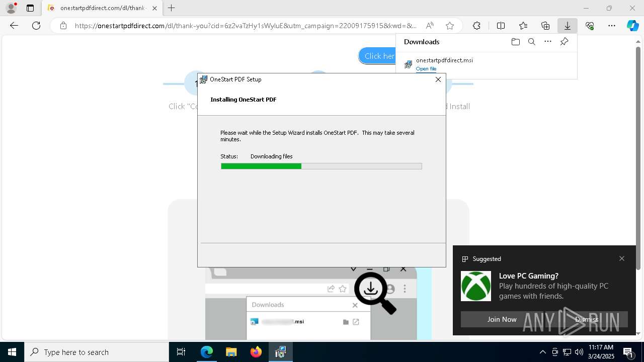The image size is (644, 362).
Task: Select the installer taskbar icon
Action: (x=281, y=352)
